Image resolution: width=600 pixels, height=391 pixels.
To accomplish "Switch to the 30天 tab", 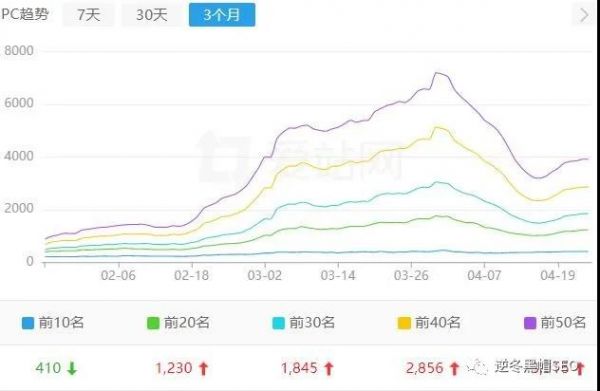I will coord(152,15).
